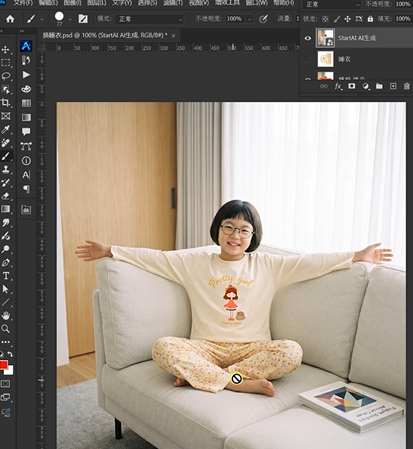Select the Crop tool

pyautogui.click(x=6, y=103)
